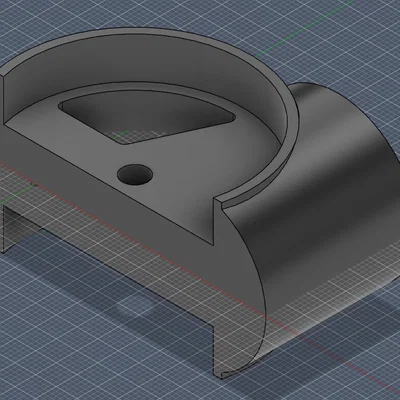Select the small circular hole in the floor
The image size is (400, 400).
[135, 174]
